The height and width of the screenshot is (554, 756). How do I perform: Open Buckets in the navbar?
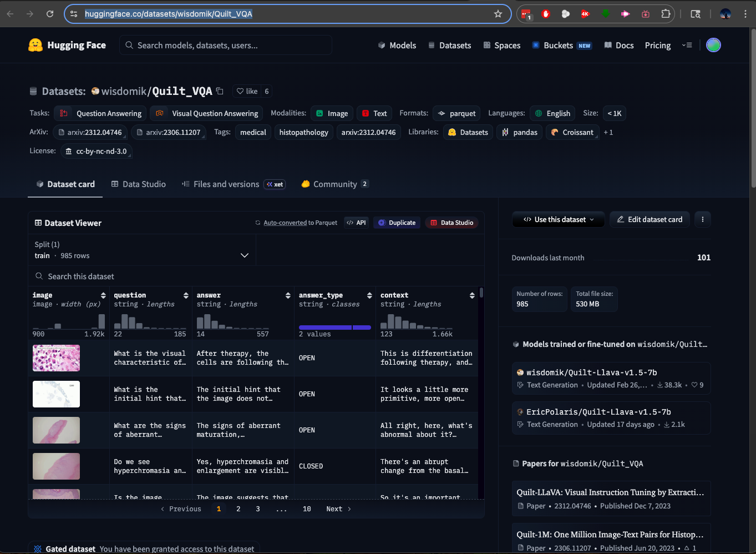click(562, 46)
